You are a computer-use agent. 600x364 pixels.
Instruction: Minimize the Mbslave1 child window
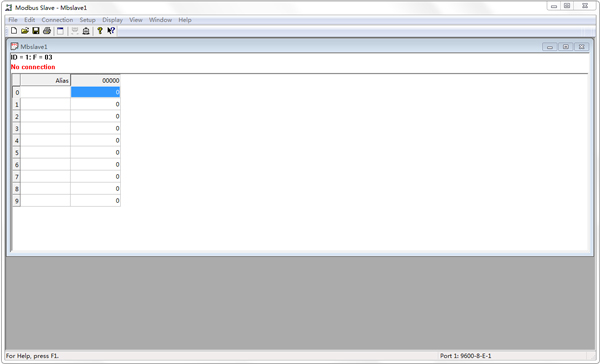pos(550,47)
